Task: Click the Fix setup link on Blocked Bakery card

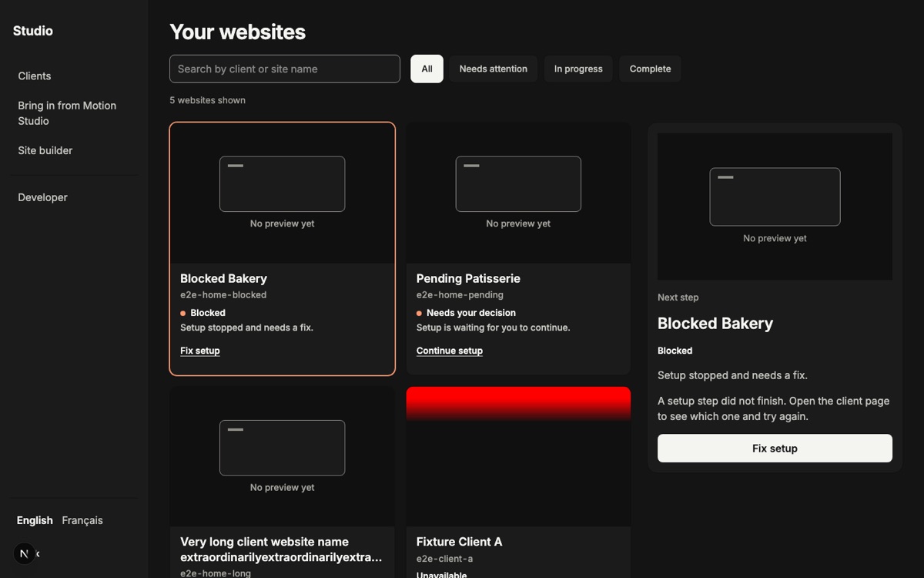Action: point(200,351)
